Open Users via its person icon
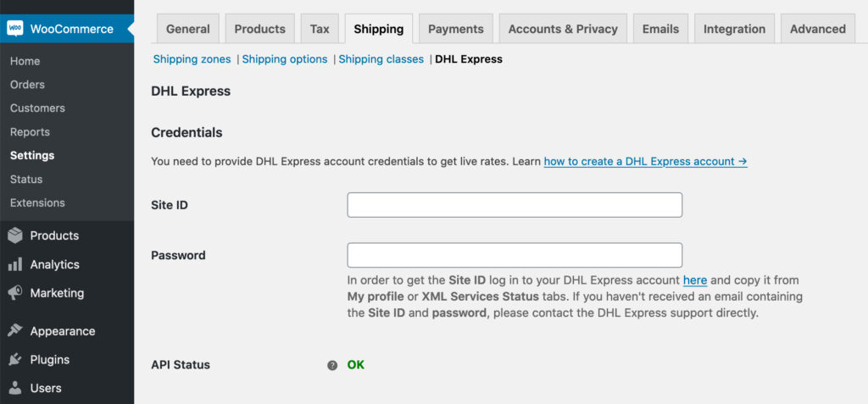The height and width of the screenshot is (404, 868). (15, 389)
